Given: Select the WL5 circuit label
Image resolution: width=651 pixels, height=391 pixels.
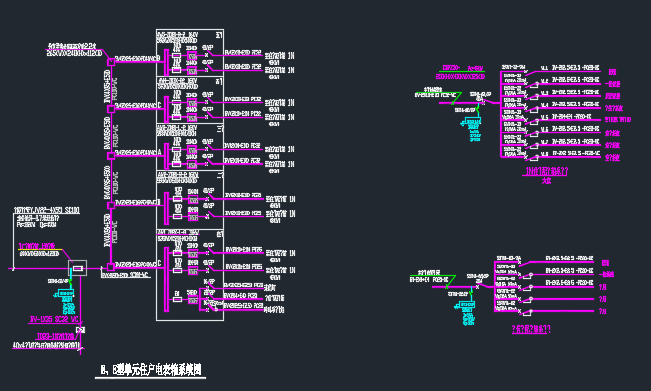Looking at the screenshot, I should tap(544, 117).
